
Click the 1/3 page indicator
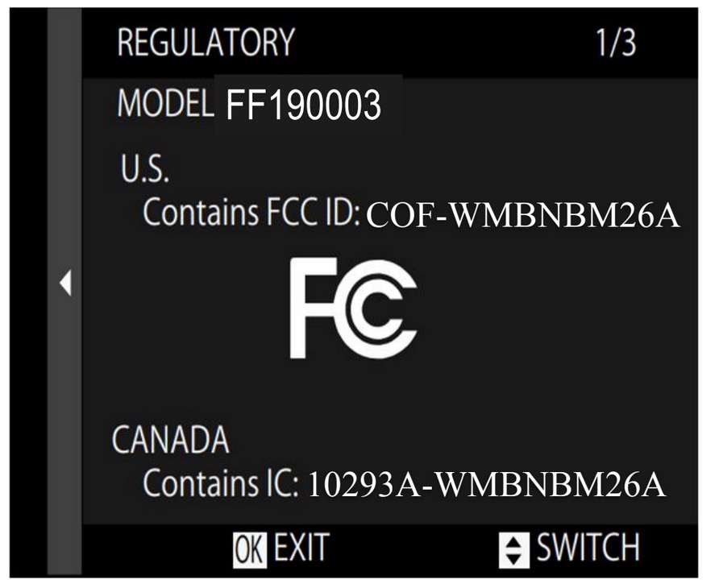(x=616, y=43)
